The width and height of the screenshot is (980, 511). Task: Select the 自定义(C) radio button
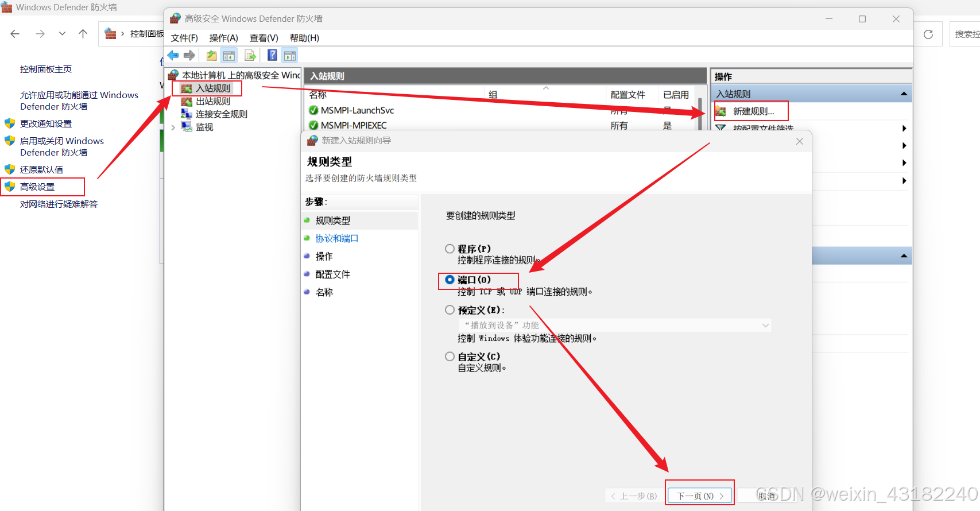coord(450,356)
